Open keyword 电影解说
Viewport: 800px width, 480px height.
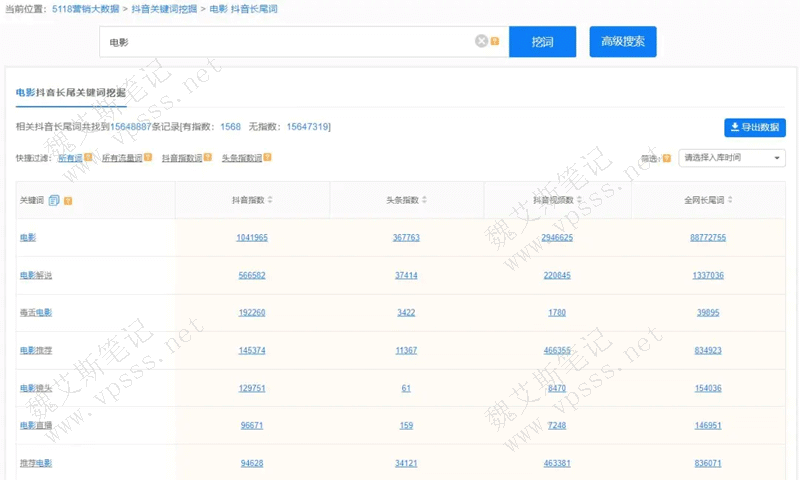[36, 275]
